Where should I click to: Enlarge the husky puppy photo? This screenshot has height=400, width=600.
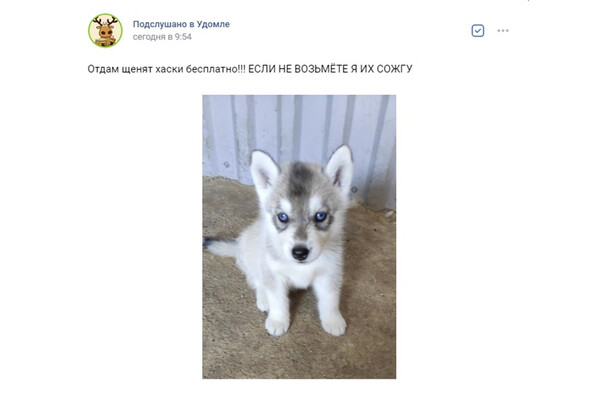pos(299,237)
